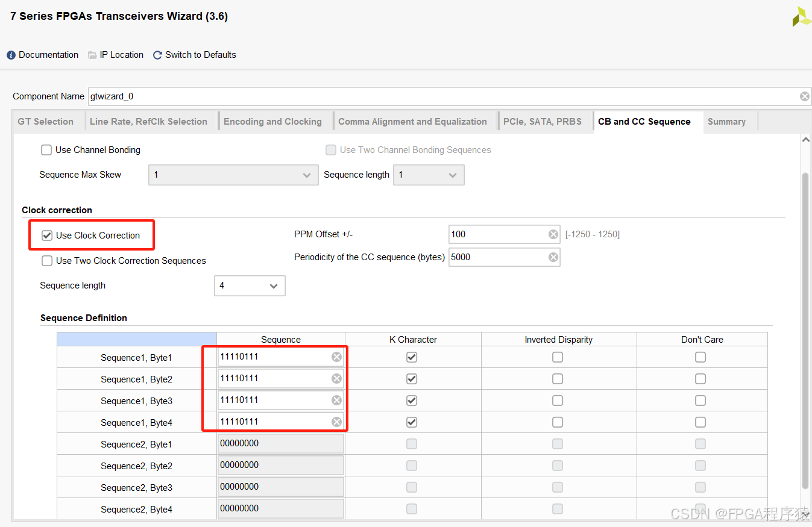This screenshot has width=812, height=527.
Task: Select the CB and CC Sequence tab
Action: 644,122
